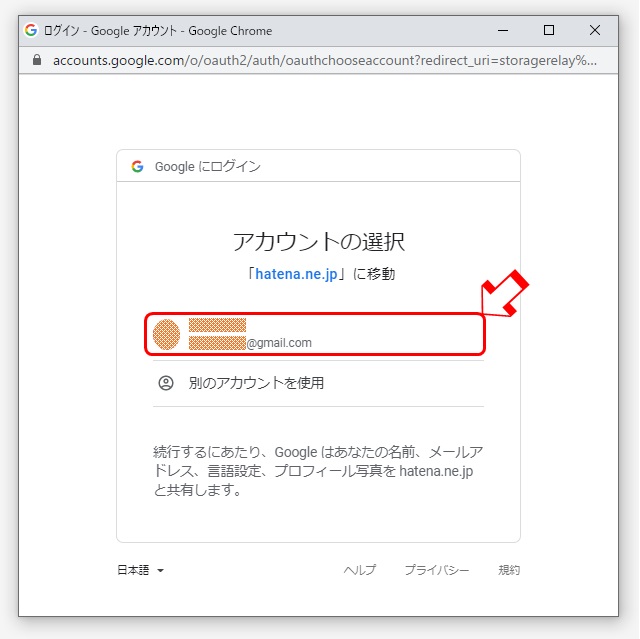Image resolution: width=640 pixels, height=639 pixels.
Task: Click the 続行するにあたり disclosure paragraph
Action: (x=318, y=471)
